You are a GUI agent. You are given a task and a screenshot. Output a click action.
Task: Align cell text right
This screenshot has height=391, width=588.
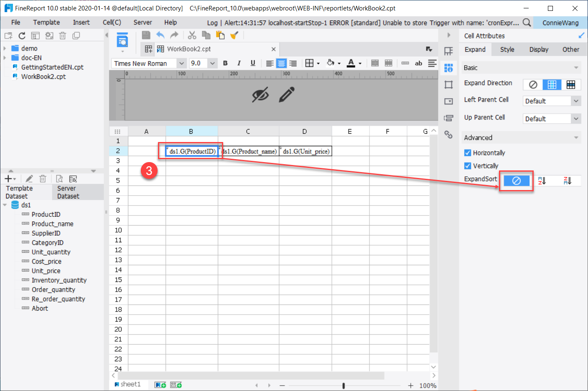point(293,63)
